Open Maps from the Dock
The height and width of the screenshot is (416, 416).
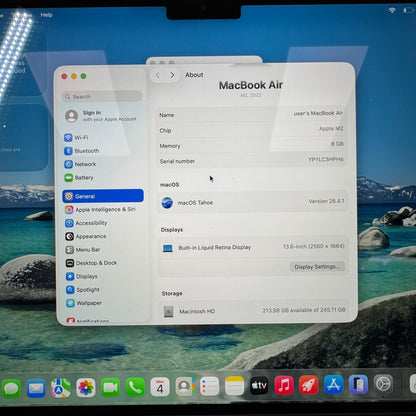point(61,388)
